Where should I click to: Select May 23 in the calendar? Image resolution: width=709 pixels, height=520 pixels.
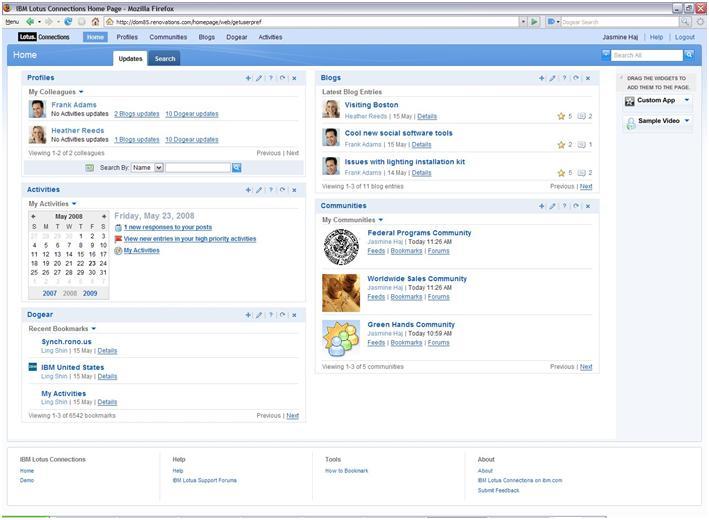92,263
